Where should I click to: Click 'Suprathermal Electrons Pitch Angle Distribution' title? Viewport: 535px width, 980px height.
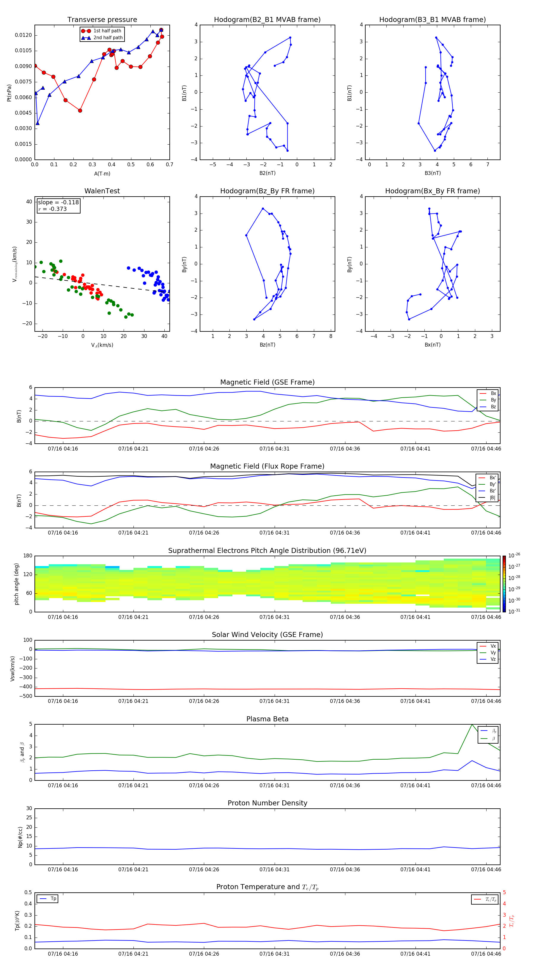coord(267,551)
